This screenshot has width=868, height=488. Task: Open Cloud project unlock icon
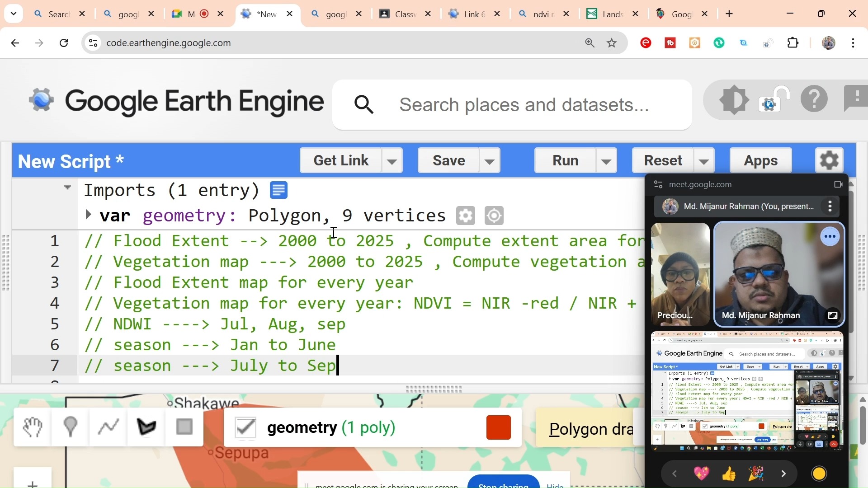pos(775,99)
